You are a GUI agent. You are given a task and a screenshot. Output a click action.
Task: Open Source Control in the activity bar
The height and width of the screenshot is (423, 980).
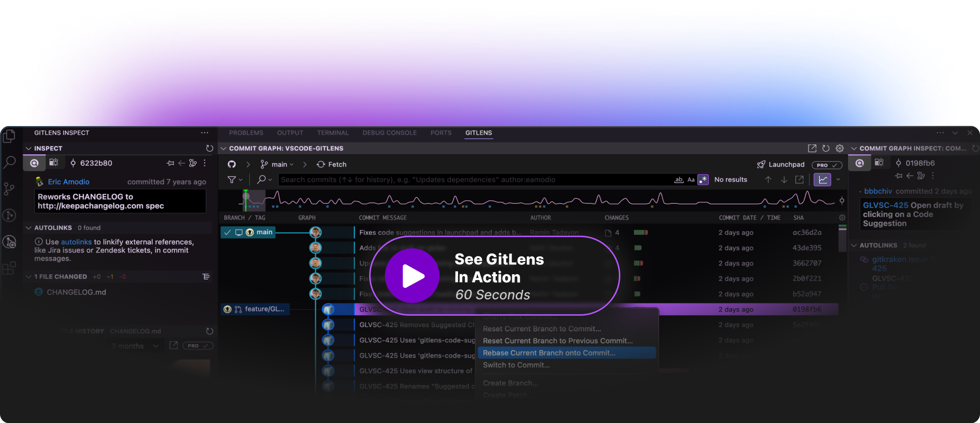9,189
